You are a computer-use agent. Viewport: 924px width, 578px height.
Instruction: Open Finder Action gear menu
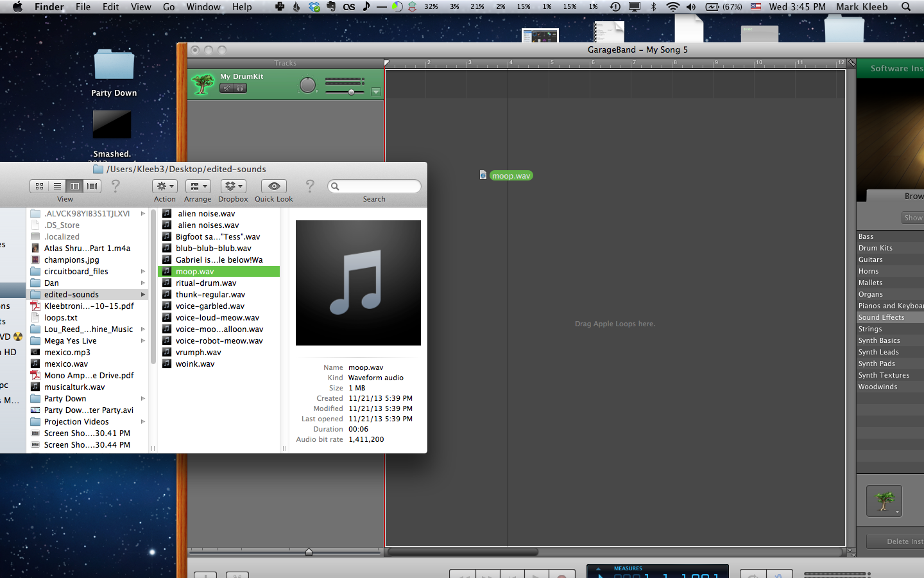click(x=165, y=186)
